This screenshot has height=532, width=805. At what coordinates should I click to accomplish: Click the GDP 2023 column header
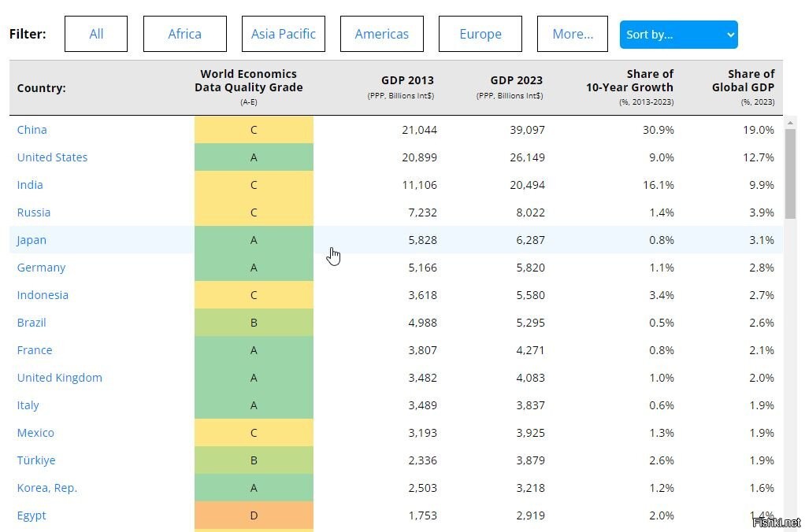pos(516,80)
